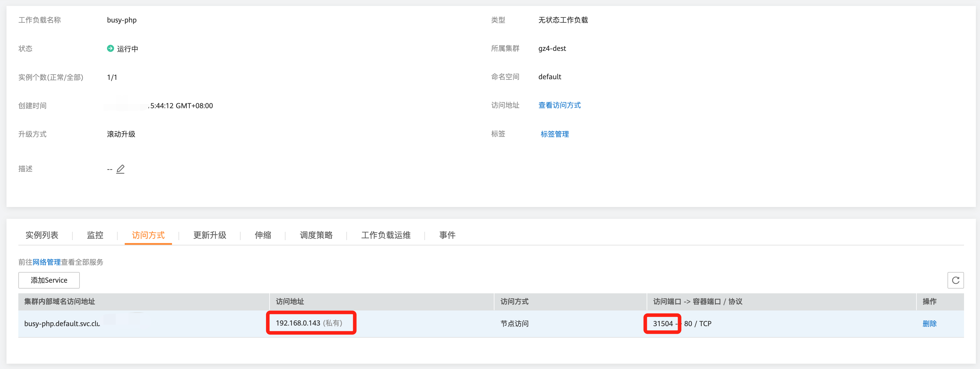This screenshot has height=369, width=980.
Task: Click 删除 for the busy-php service
Action: 929,323
